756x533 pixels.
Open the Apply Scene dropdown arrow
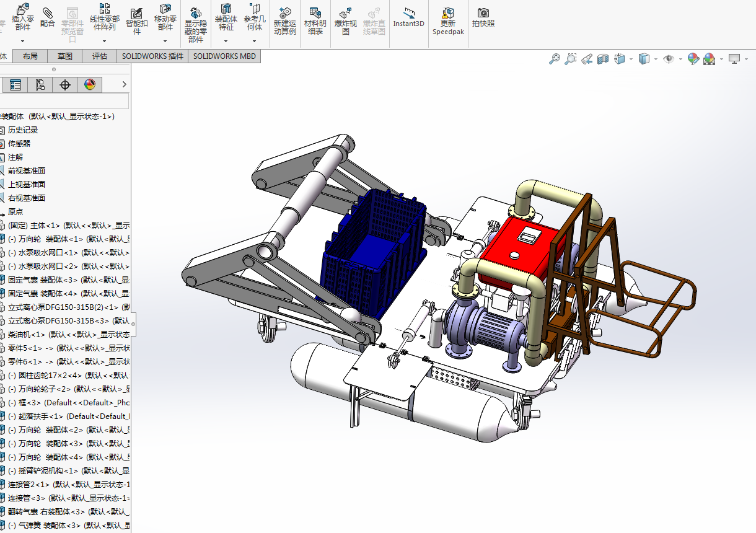coord(721,59)
